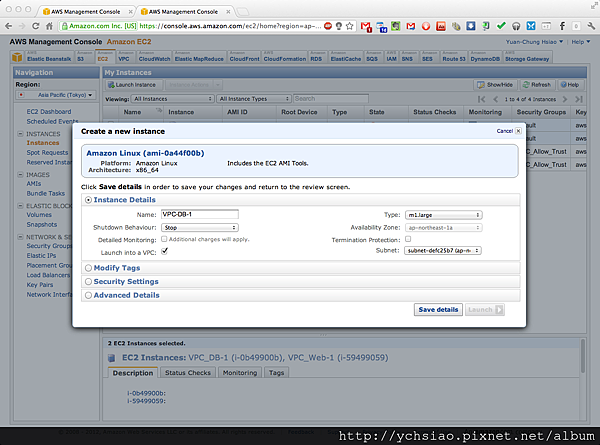Screen dimensions: 600x445
Task: Click the Facebook extension icon
Action: click(562, 26)
